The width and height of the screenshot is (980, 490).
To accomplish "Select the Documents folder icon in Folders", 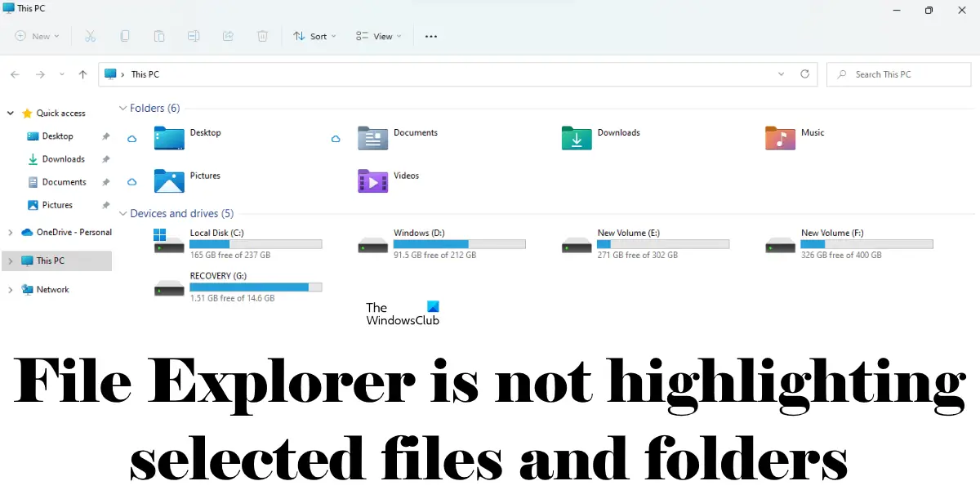I will [x=373, y=138].
